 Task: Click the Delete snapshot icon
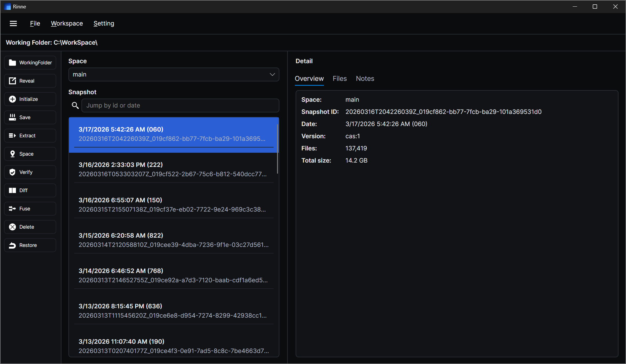[12, 227]
